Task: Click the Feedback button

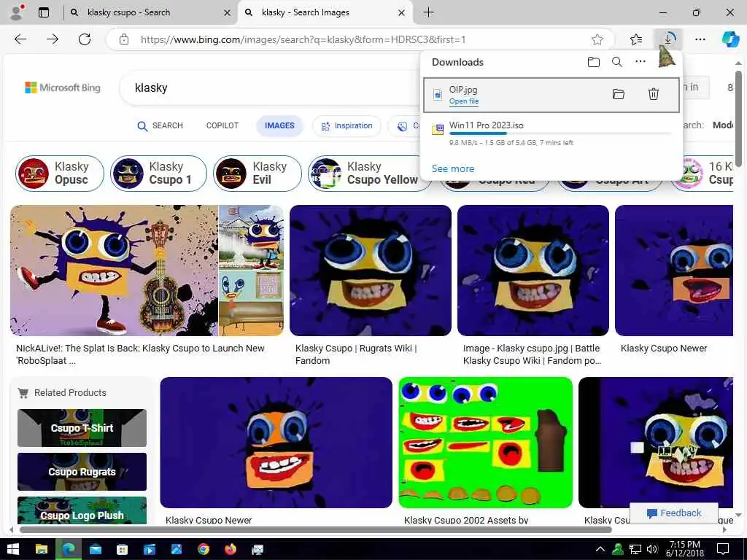Action: click(673, 513)
